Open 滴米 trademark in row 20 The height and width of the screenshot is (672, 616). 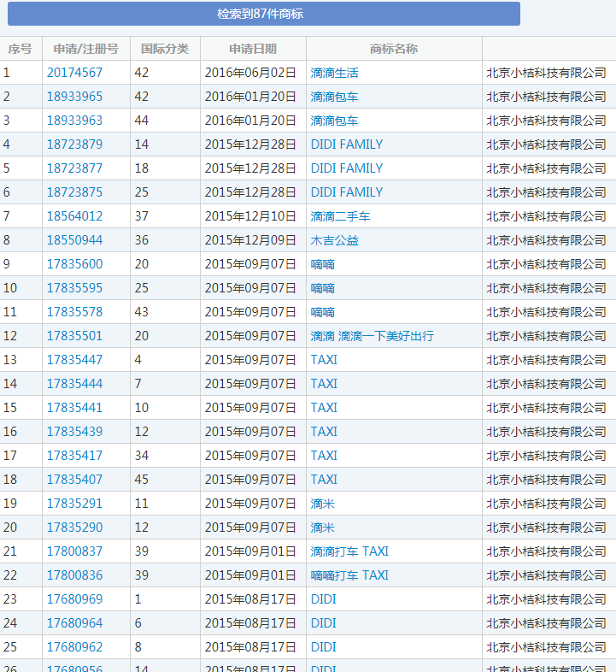click(x=323, y=528)
